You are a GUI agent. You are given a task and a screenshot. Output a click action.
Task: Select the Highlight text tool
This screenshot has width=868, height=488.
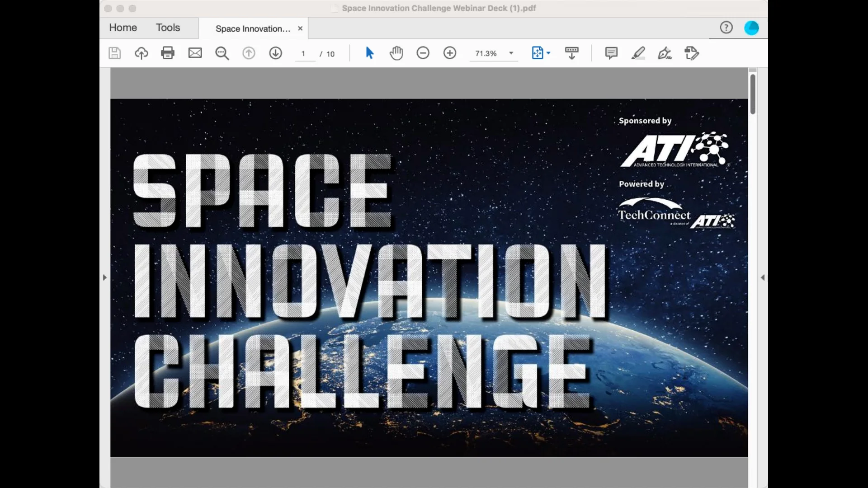638,53
